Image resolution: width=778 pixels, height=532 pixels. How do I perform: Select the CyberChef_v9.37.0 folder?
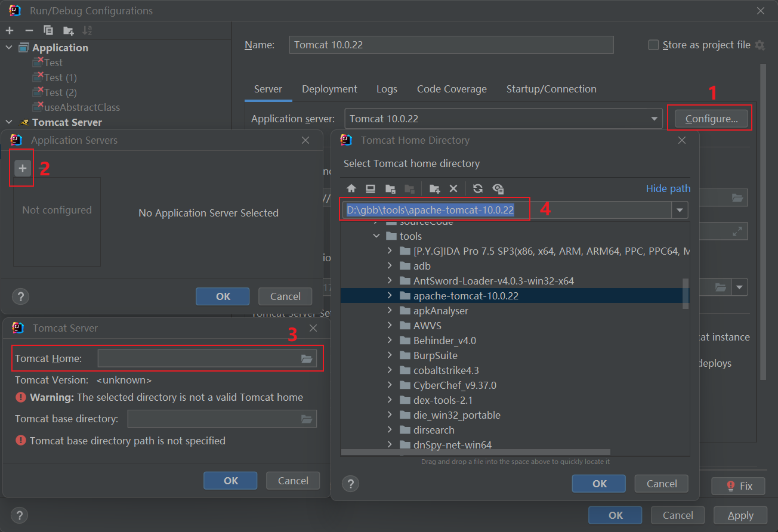coord(455,385)
